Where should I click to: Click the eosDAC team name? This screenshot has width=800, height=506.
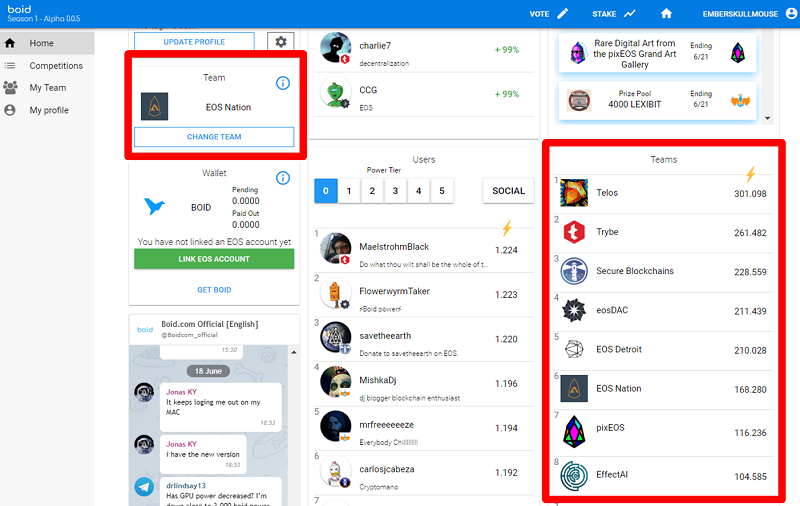pyautogui.click(x=612, y=310)
